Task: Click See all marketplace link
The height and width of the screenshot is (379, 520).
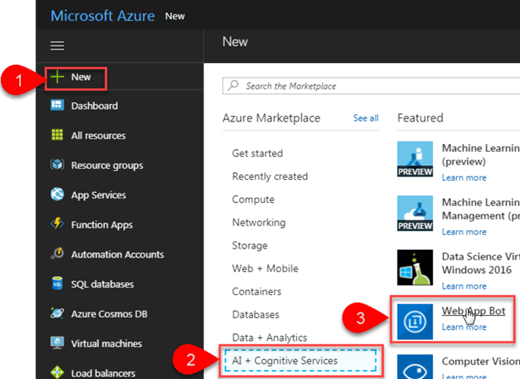Action: tap(366, 118)
